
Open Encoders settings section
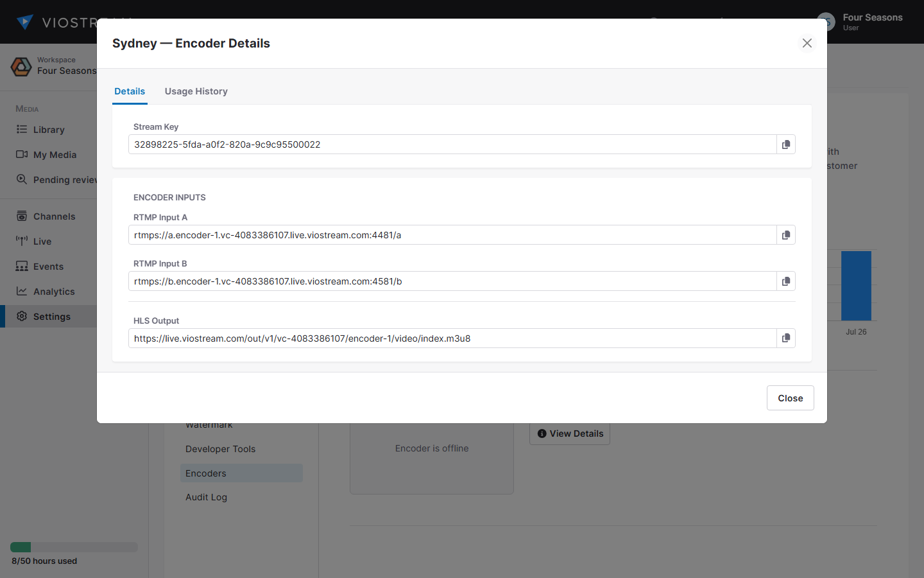click(241, 473)
